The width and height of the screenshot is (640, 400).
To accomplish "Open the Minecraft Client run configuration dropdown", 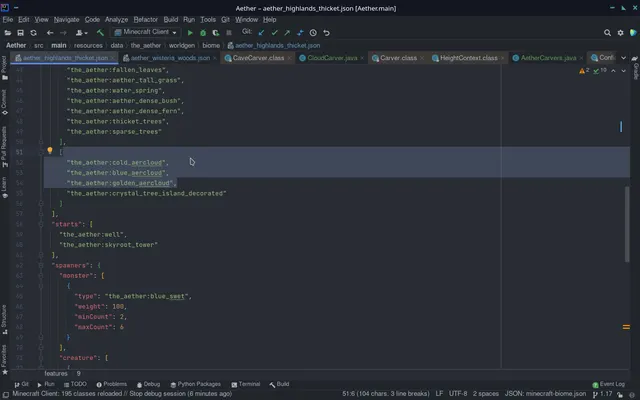I will pos(146,32).
